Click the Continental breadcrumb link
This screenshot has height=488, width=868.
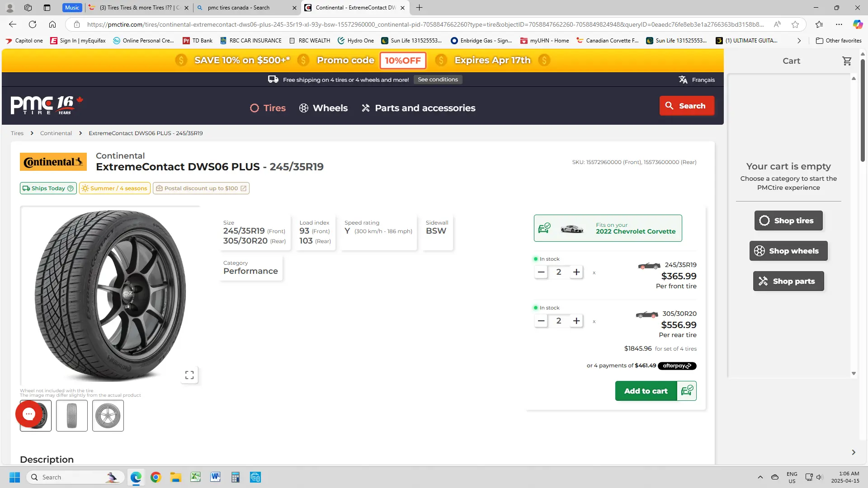click(x=56, y=133)
